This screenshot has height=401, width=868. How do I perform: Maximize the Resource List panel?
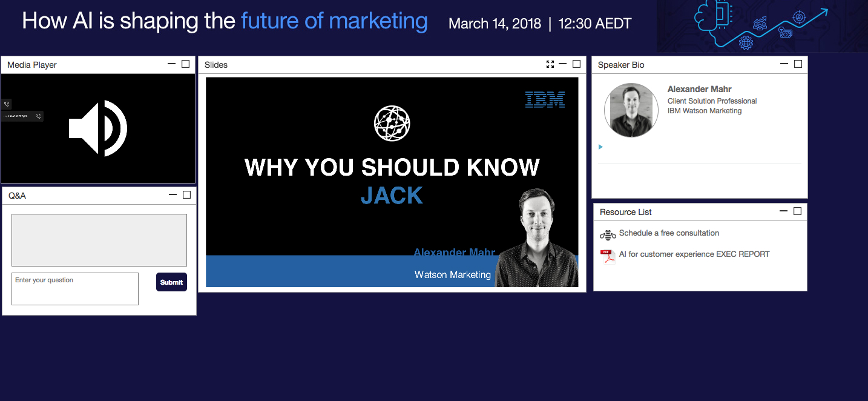coord(797,211)
